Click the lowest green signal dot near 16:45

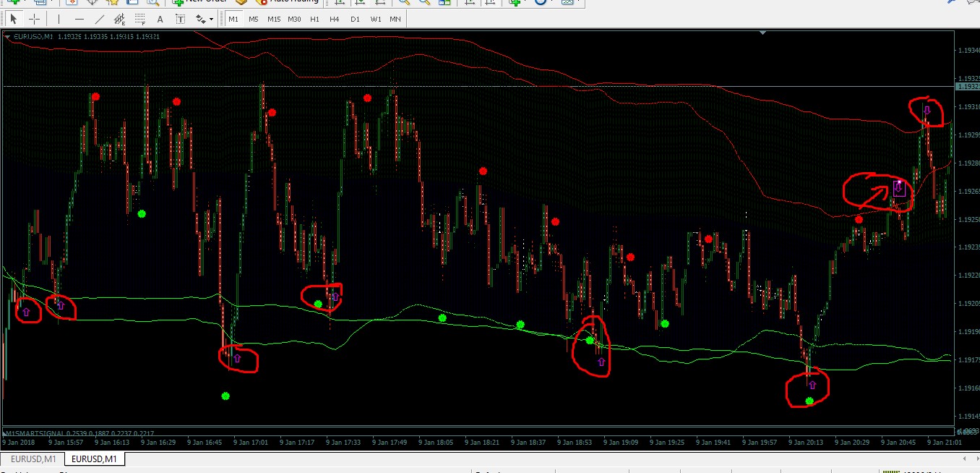point(225,396)
